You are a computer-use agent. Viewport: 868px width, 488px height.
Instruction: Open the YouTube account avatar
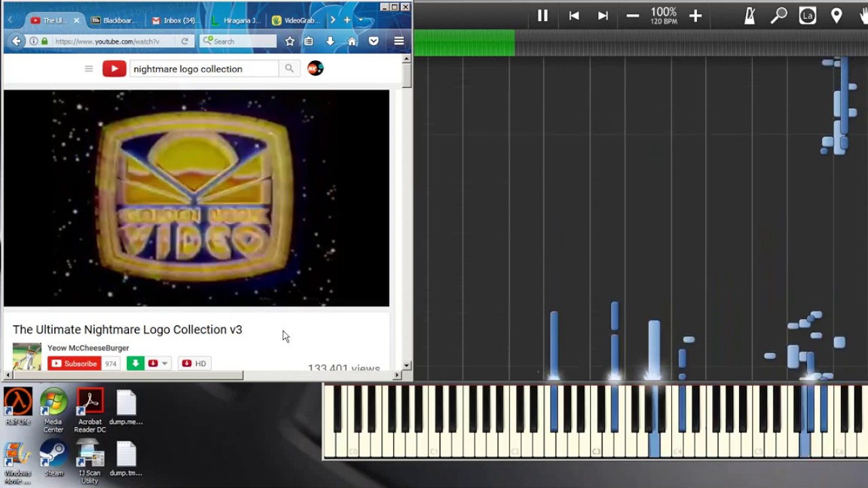click(x=315, y=68)
